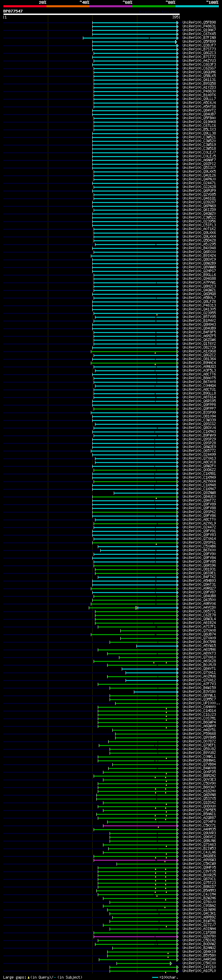Open hit UniRef100_Q9LLL7

click(x=199, y=99)
